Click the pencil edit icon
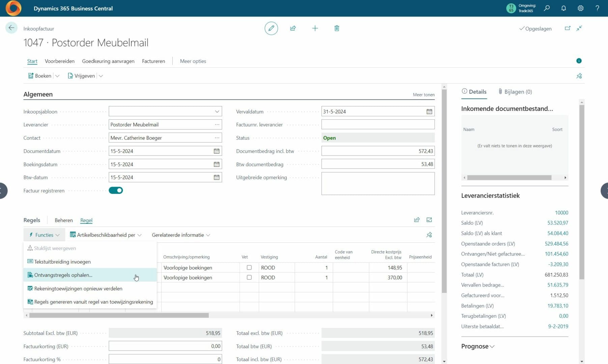Image resolution: width=608 pixels, height=364 pixels. coord(271,28)
